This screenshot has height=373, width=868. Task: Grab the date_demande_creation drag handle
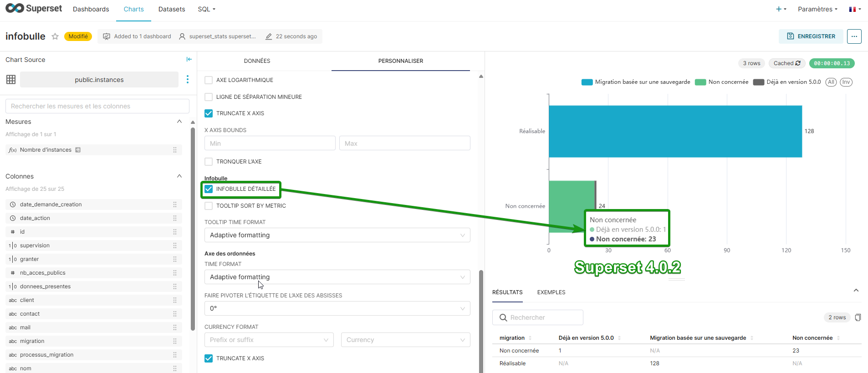tap(175, 204)
